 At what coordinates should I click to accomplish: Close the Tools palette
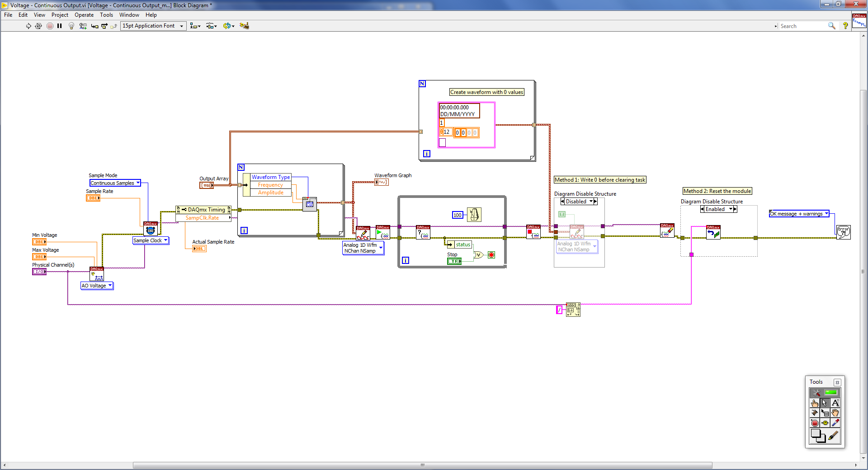pyautogui.click(x=837, y=382)
